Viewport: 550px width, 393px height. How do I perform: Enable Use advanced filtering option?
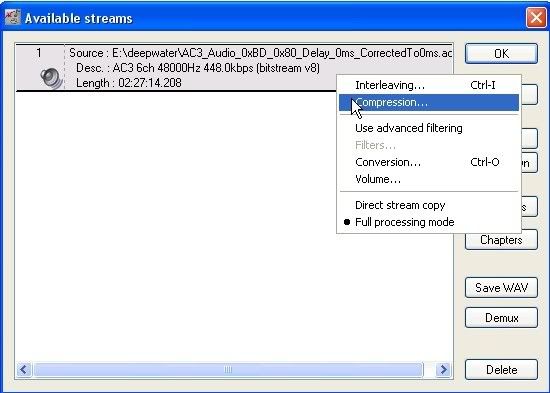(429, 128)
